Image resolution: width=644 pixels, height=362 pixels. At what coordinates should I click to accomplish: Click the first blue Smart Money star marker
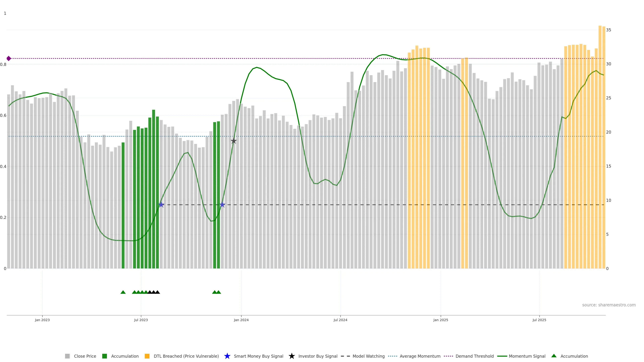point(161,205)
